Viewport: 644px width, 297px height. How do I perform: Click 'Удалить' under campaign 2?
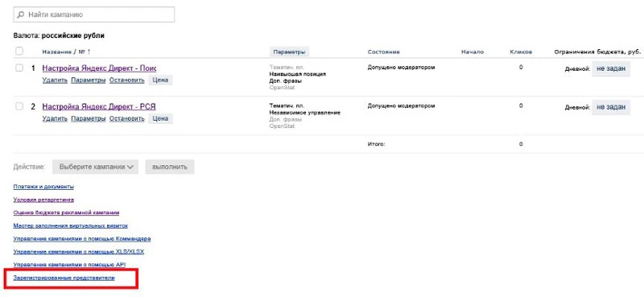coord(55,118)
